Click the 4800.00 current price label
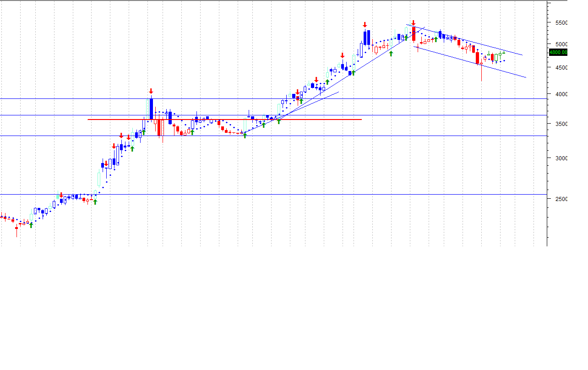Image resolution: width=588 pixels, height=370 pixels. [x=558, y=52]
